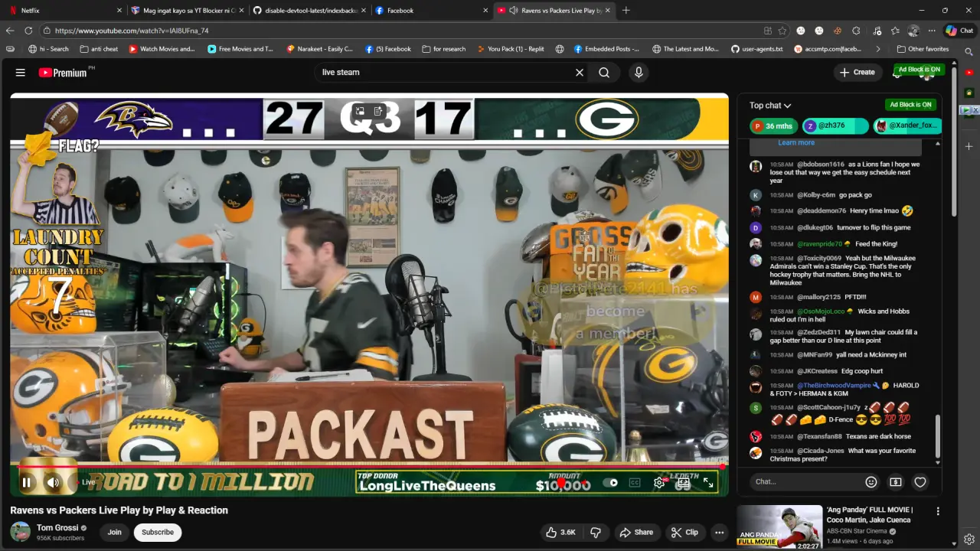Open the @Xander_fox member chip
This screenshot has width=980, height=551.
[907, 126]
